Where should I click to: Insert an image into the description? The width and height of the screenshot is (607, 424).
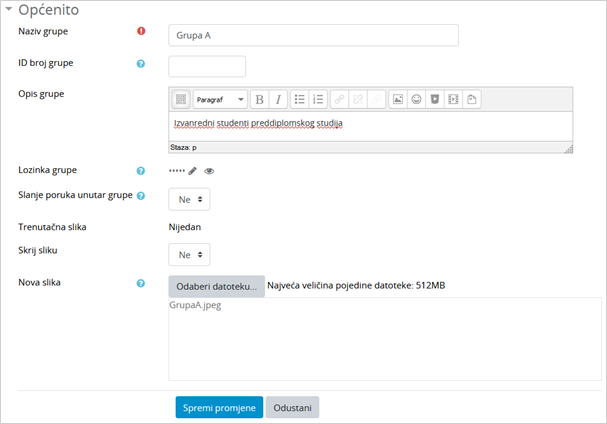click(398, 99)
